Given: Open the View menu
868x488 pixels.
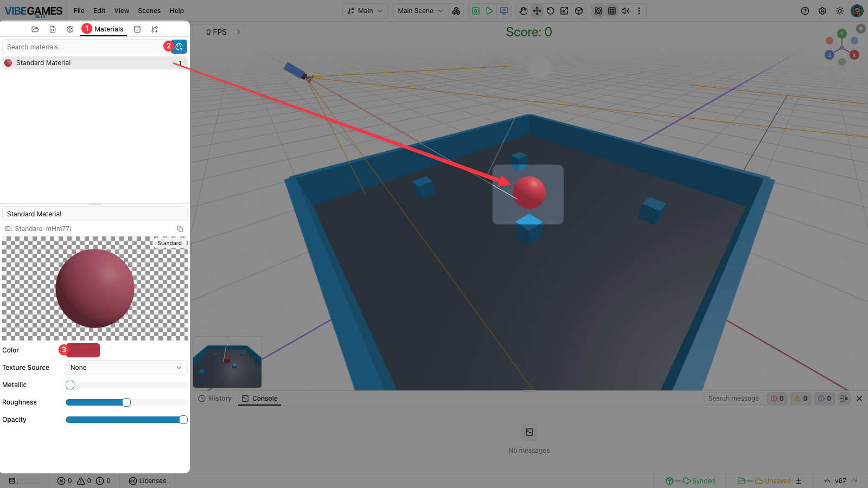Looking at the screenshot, I should (x=122, y=11).
